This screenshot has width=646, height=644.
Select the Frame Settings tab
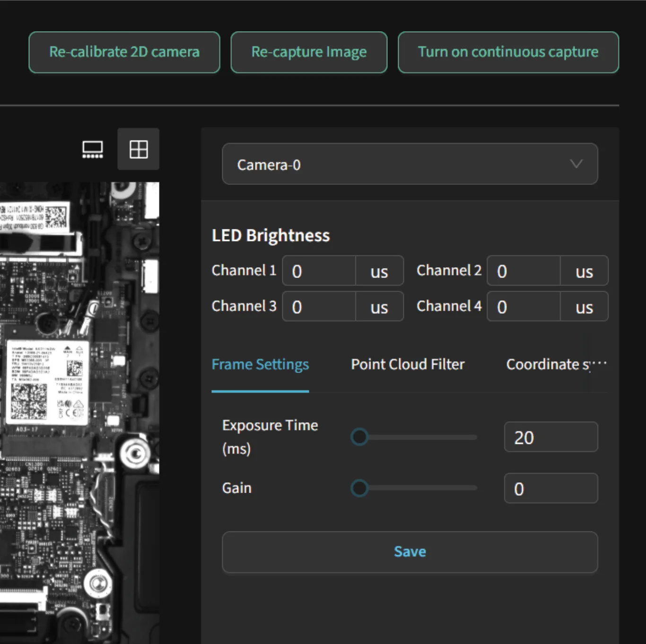tap(260, 365)
